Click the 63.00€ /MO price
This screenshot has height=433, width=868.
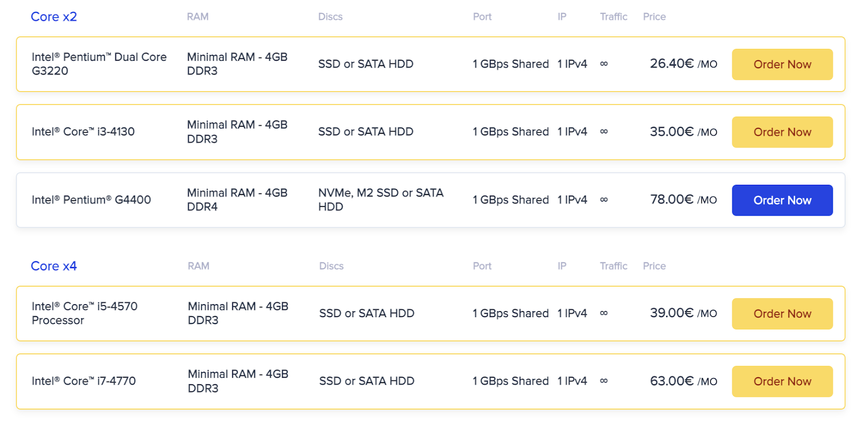pos(683,381)
